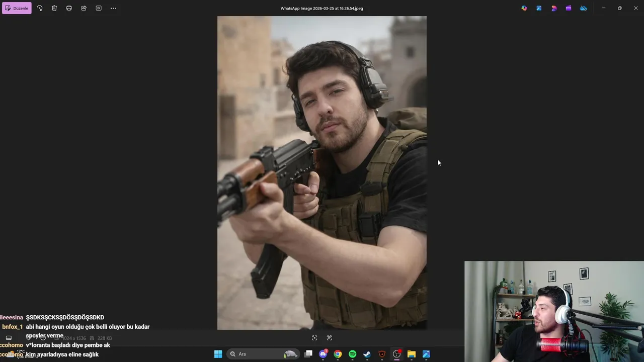Open the three-dots more options menu
This screenshot has width=644, height=362.
pyautogui.click(x=113, y=8)
